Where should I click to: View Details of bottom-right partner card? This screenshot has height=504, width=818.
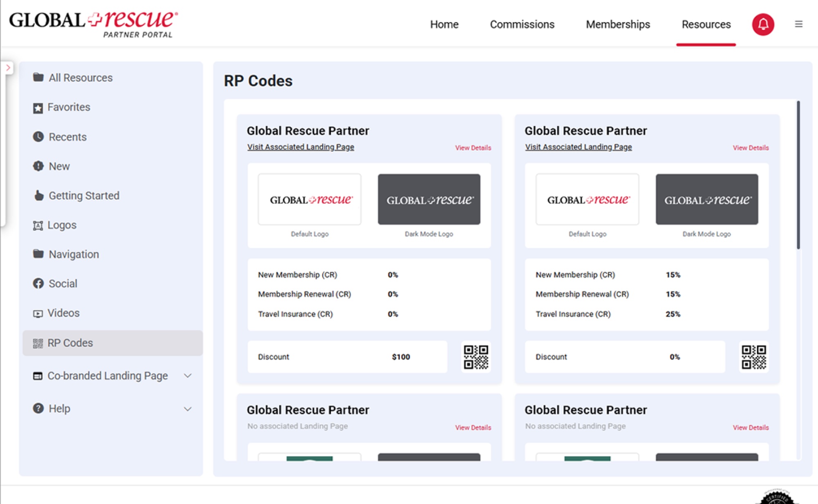coord(751,427)
